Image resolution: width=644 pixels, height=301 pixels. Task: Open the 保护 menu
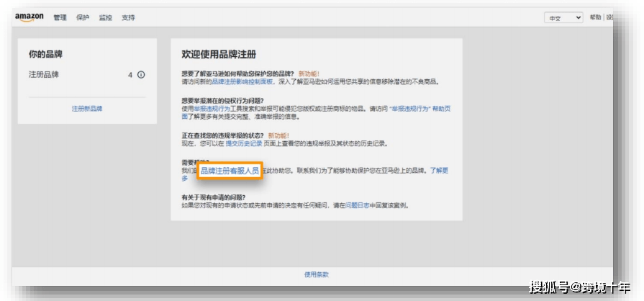tap(83, 18)
